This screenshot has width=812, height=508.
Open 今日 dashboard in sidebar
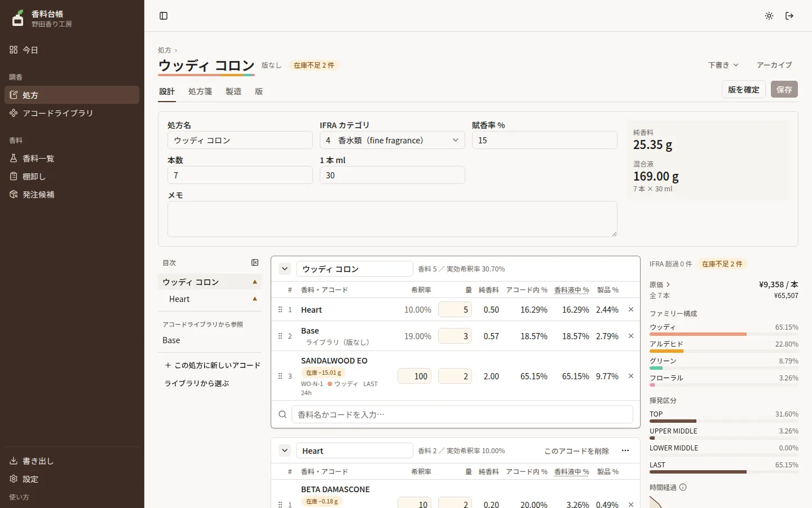72,50
